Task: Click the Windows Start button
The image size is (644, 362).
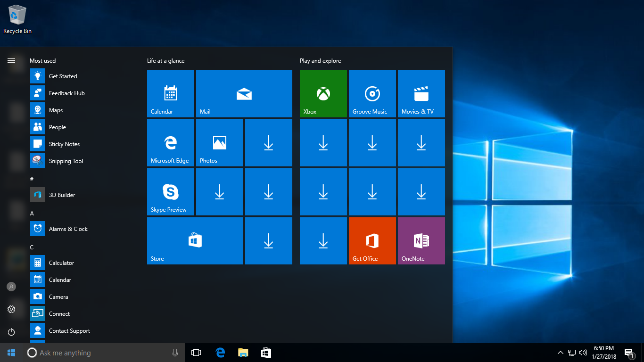Action: pyautogui.click(x=11, y=353)
